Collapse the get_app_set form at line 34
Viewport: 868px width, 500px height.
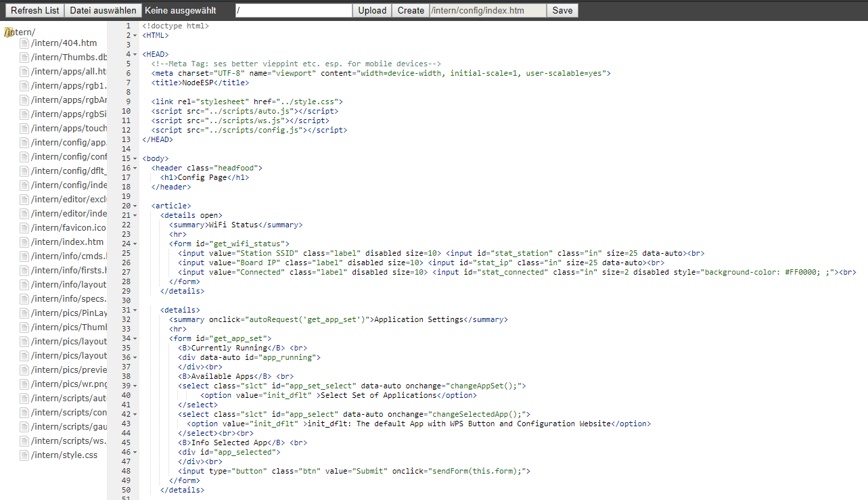click(135, 338)
